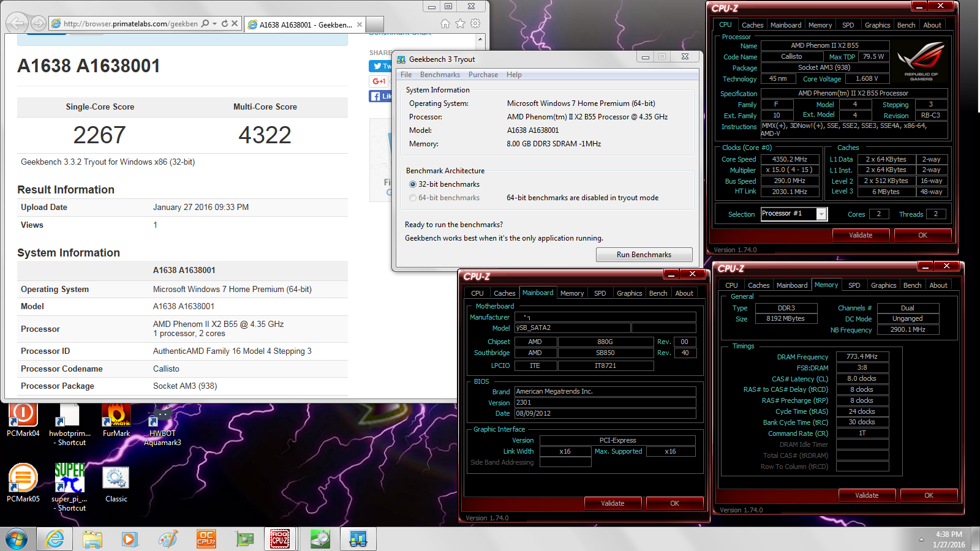Viewport: 980px width, 551px height.
Task: Click Validate in Mainboard CPU-Z window
Action: click(x=612, y=503)
